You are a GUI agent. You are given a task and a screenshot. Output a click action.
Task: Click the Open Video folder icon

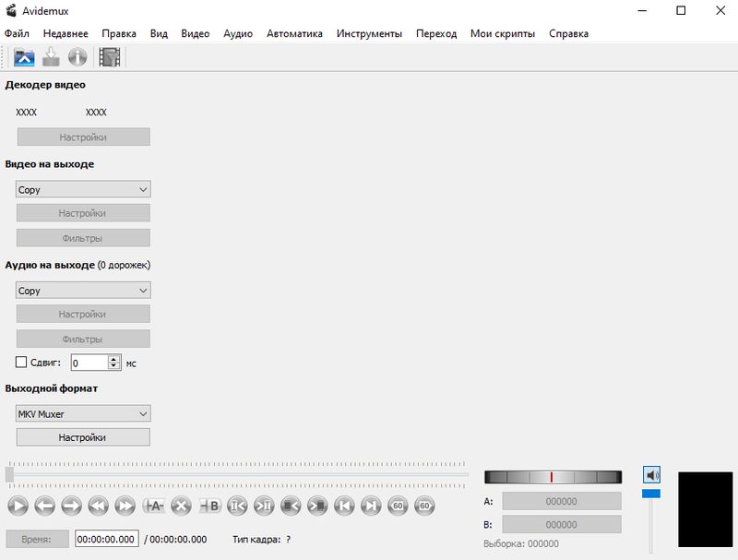click(24, 57)
